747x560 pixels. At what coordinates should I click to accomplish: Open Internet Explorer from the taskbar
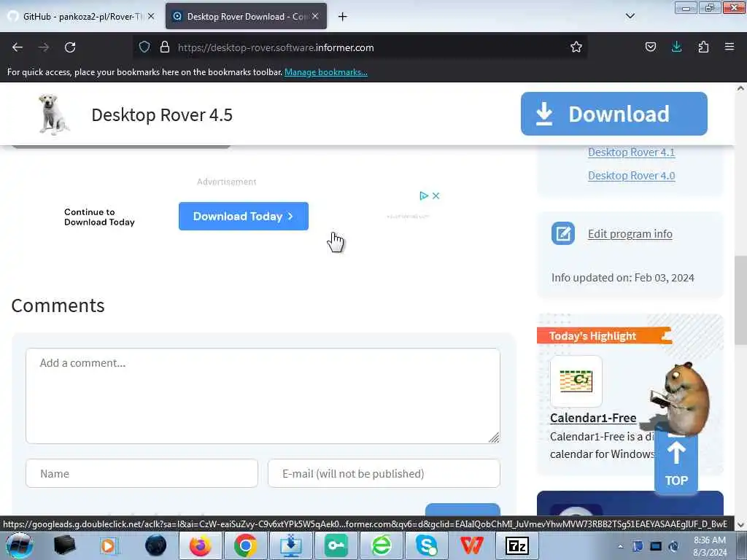[381, 545]
